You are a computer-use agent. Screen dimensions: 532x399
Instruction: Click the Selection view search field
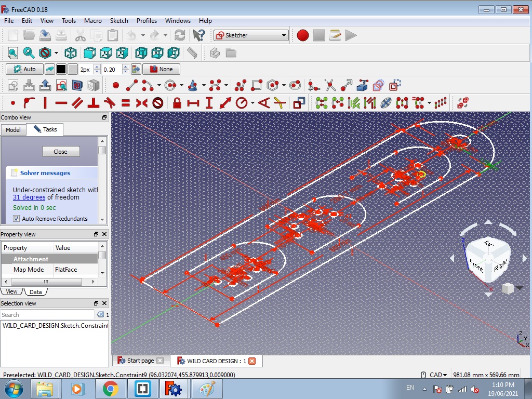click(47, 314)
